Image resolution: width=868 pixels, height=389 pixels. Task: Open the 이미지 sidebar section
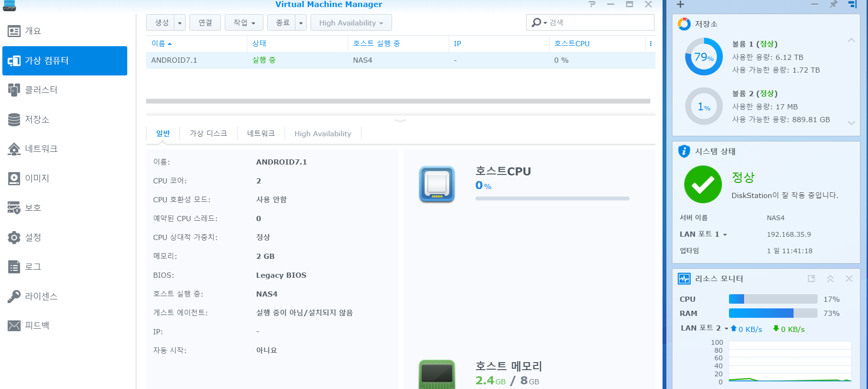(65, 179)
